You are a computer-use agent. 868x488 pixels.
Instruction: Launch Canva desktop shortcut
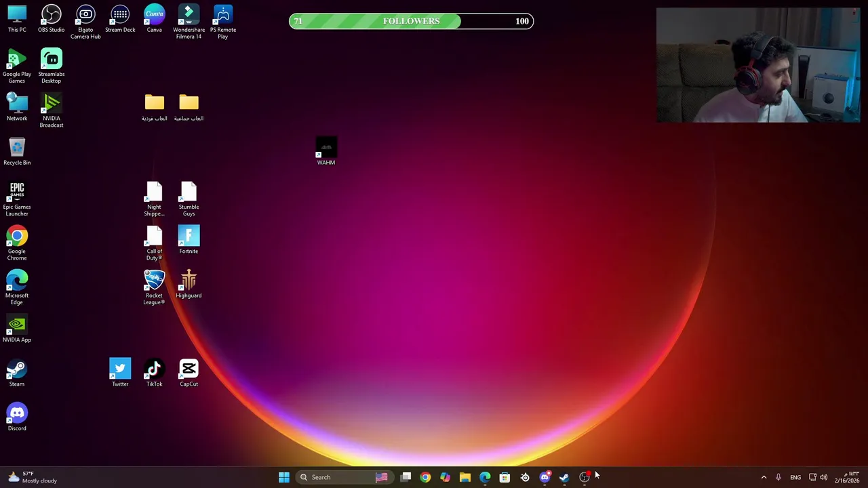point(154,19)
